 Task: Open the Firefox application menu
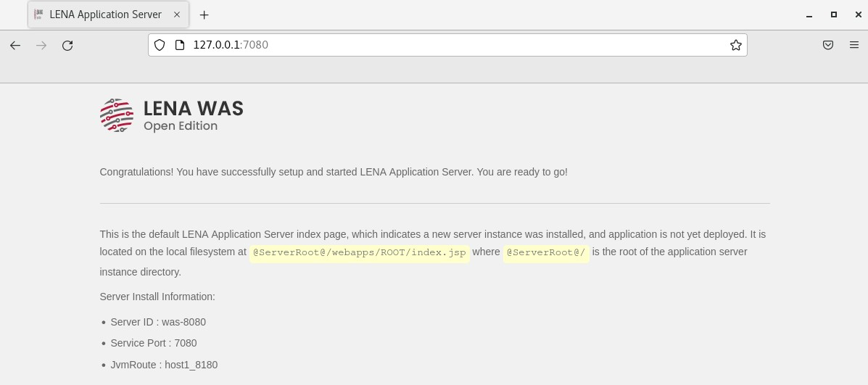(854, 45)
